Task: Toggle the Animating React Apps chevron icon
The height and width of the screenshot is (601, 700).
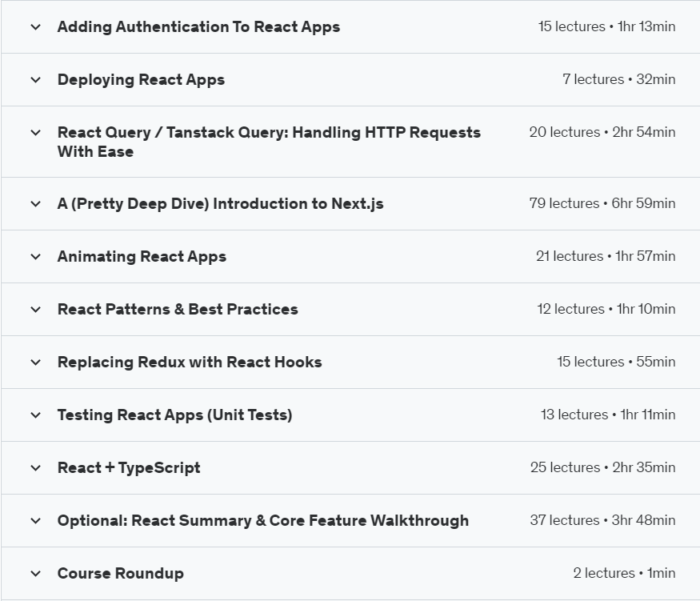Action: point(35,257)
